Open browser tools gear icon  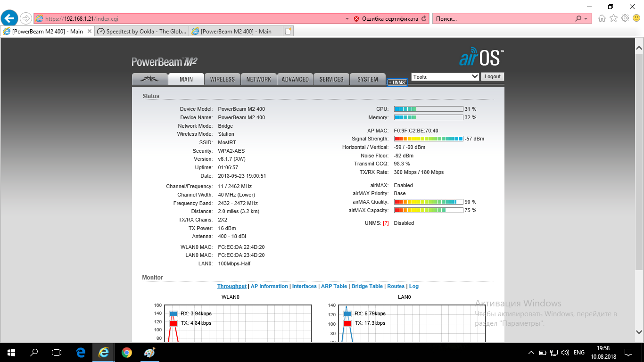coord(625,18)
